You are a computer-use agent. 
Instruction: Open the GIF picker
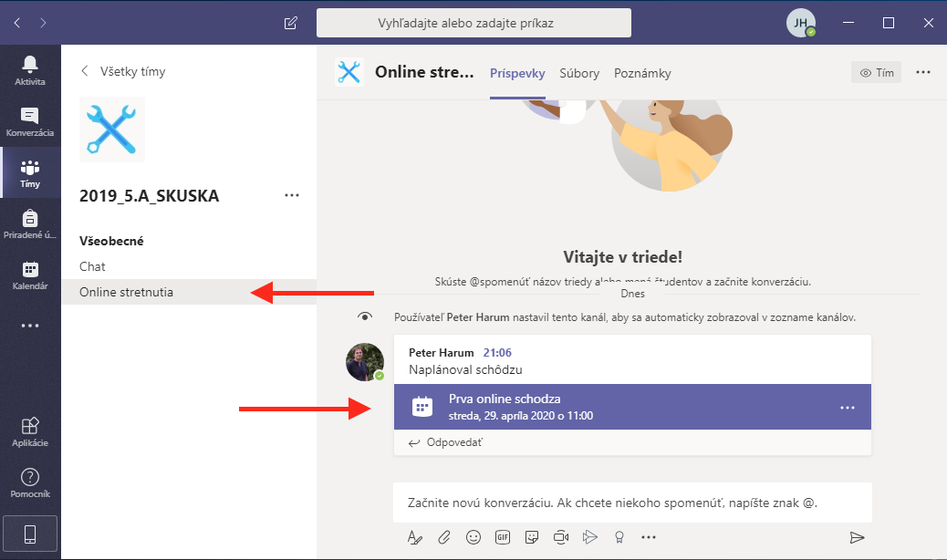coord(502,537)
